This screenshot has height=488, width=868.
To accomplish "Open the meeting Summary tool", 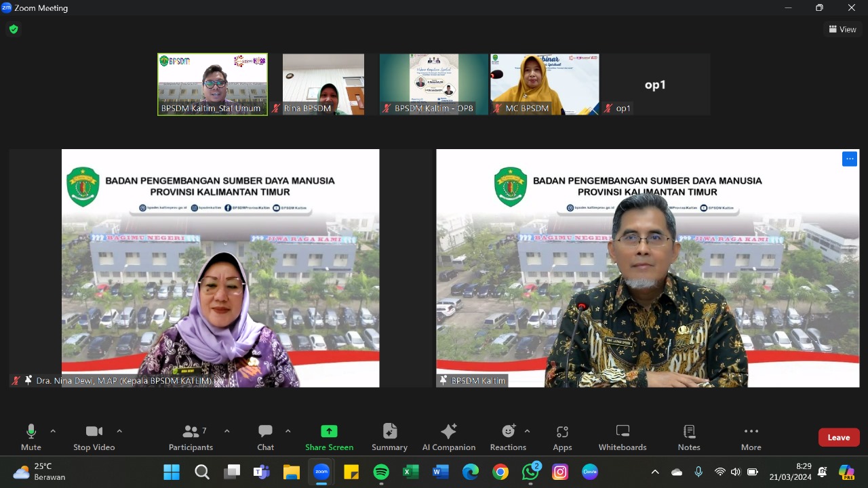I will pyautogui.click(x=389, y=437).
